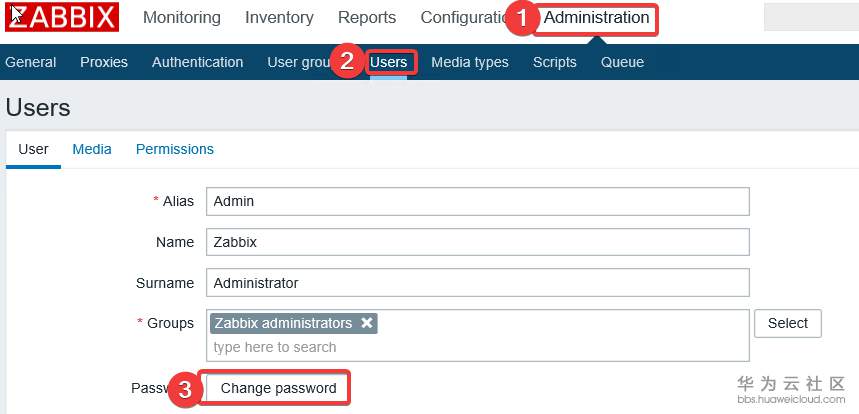Select the Users submenu item
859x414 pixels.
pos(388,62)
